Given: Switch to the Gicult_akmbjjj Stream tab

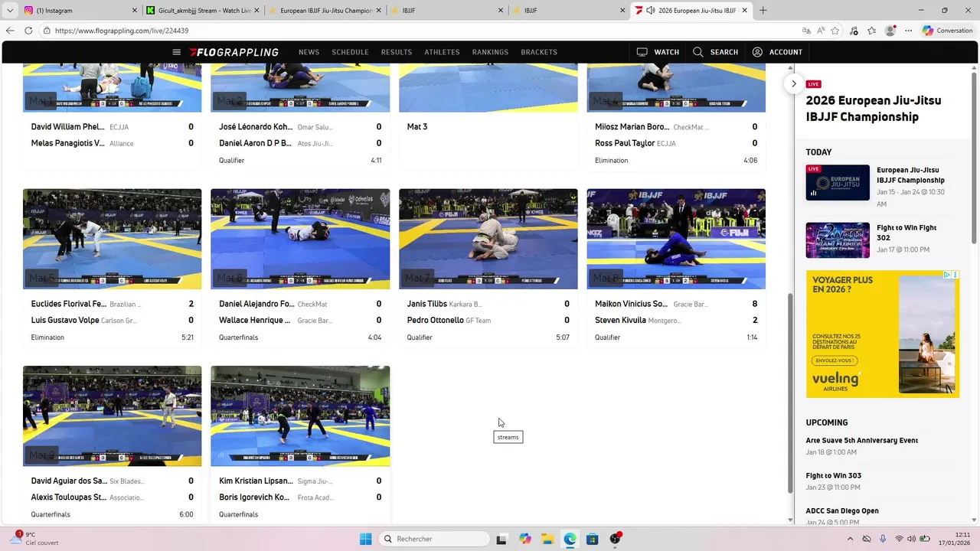Looking at the screenshot, I should pyautogui.click(x=201, y=11).
